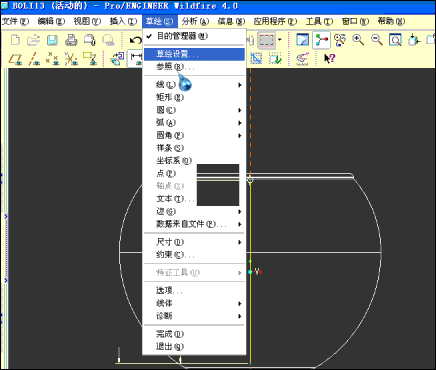The image size is (436, 370).
Task: Click the repaint screen icon
Action: (340, 40)
